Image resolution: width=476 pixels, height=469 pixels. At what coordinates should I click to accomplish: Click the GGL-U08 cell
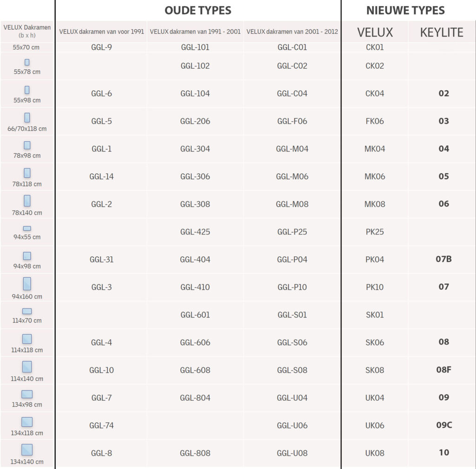pyautogui.click(x=292, y=453)
